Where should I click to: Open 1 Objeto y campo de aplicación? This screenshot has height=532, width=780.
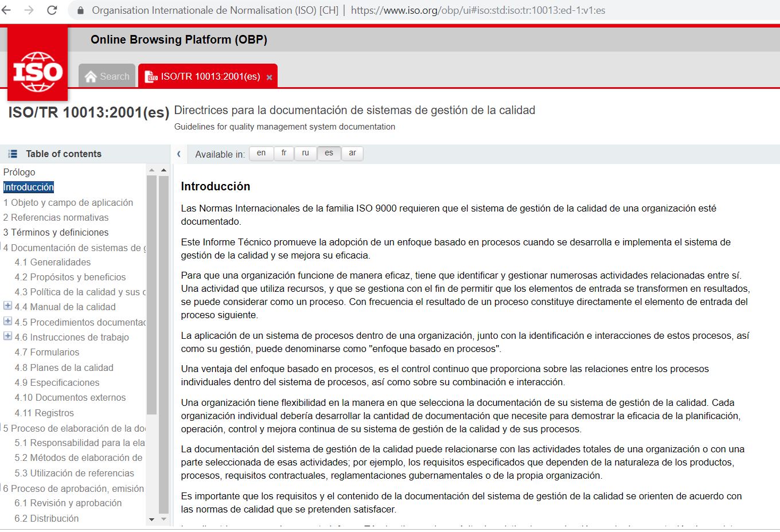[68, 202]
